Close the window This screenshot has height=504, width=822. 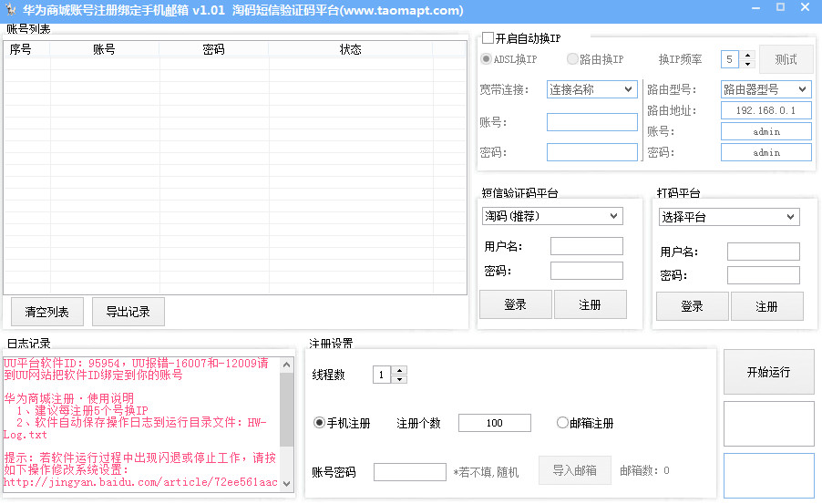point(806,7)
